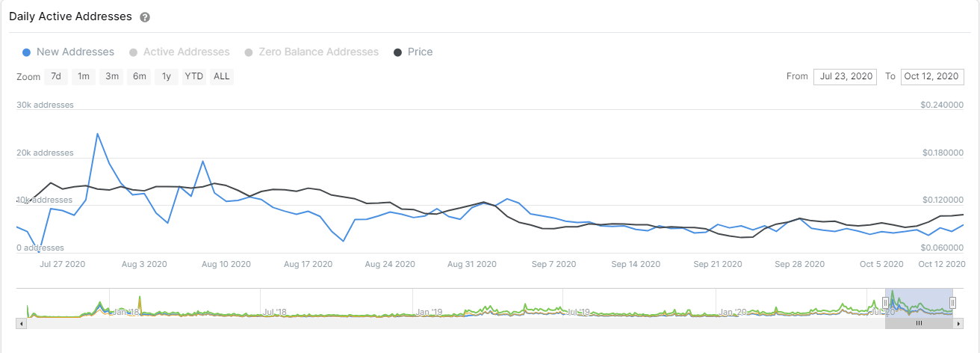This screenshot has height=353, width=980.
Task: Set zoom range to 7d
Action: pos(56,76)
